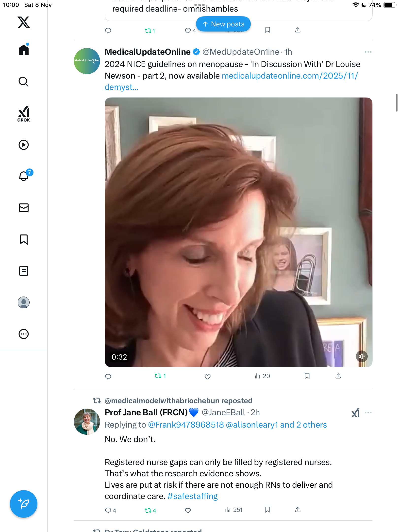Like the MedicalUpdateOnline post
This screenshot has height=532, width=399.
[208, 377]
